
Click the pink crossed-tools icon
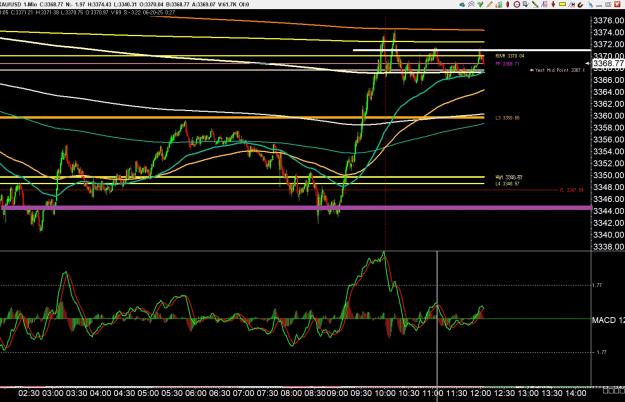pos(472,4)
